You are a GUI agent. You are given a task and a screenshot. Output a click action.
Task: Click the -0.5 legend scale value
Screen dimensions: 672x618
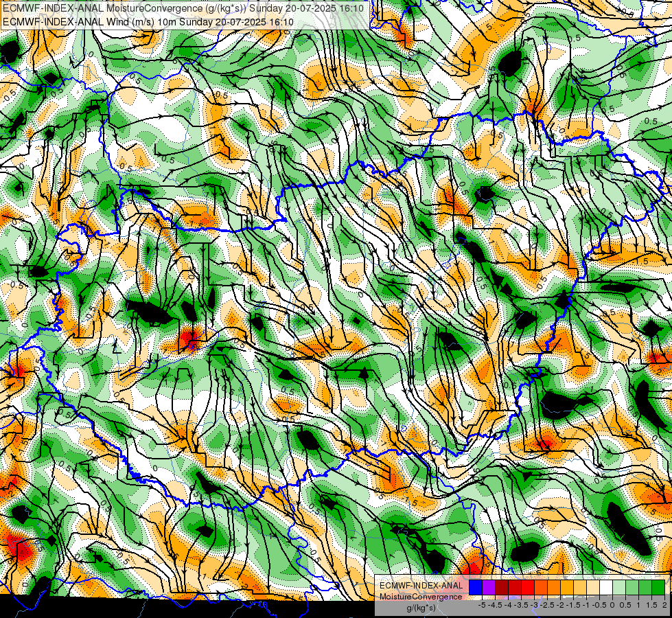point(599,605)
